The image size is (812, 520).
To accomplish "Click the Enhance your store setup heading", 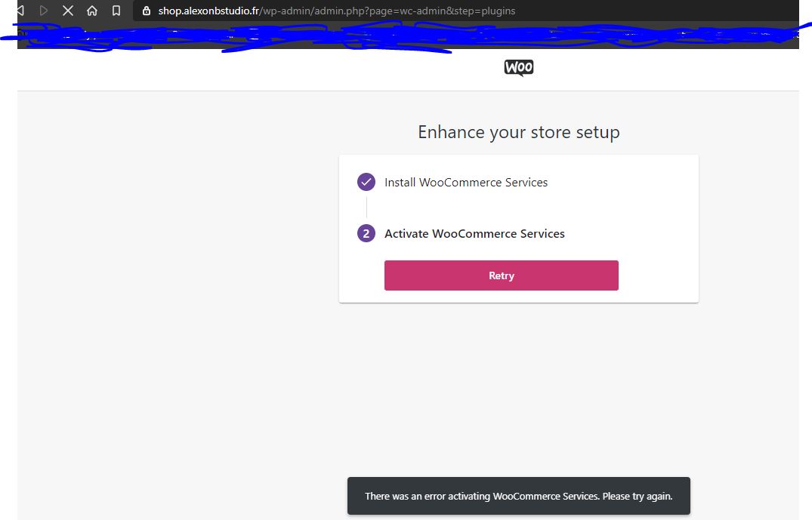I will [x=518, y=132].
